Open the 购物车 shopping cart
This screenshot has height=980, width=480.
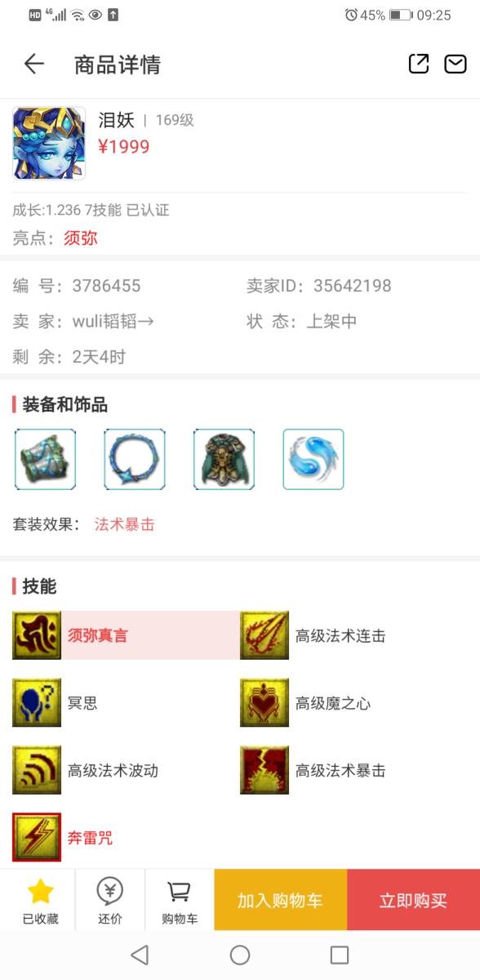pyautogui.click(x=180, y=900)
